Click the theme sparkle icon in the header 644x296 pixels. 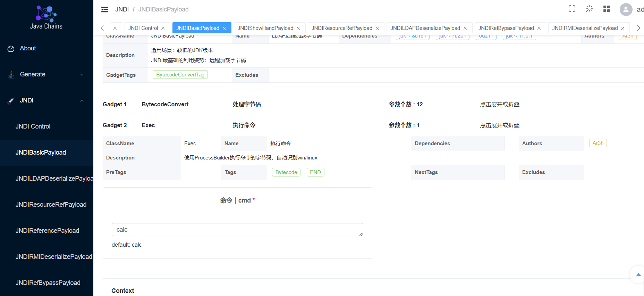(589, 9)
